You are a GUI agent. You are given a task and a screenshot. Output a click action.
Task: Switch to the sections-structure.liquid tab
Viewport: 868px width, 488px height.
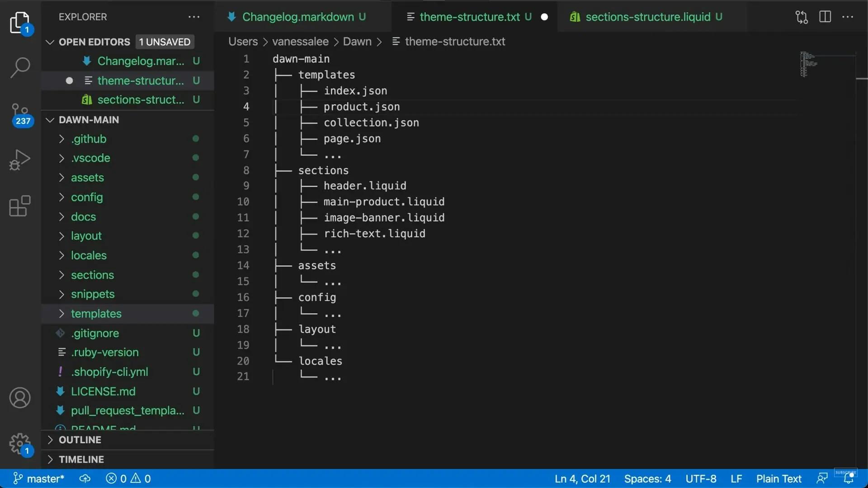point(647,17)
